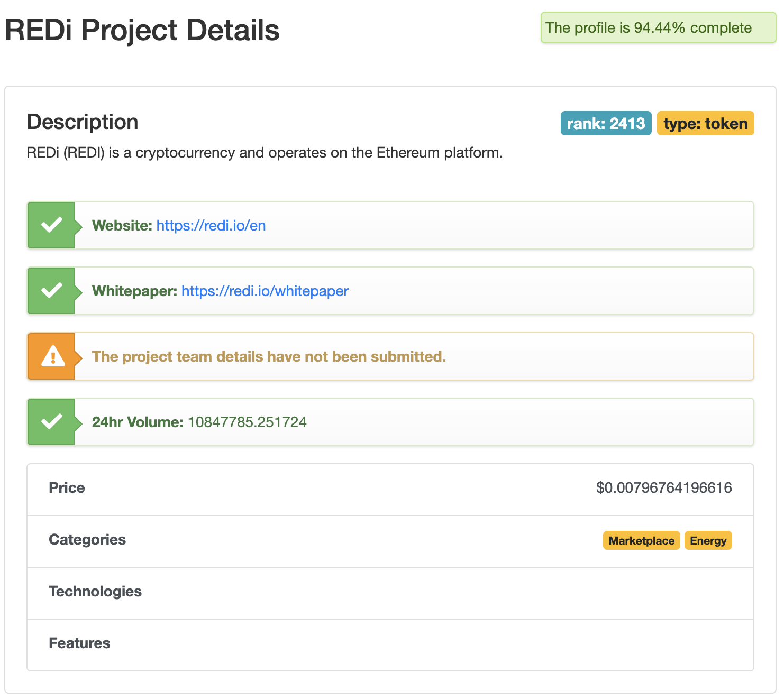
Task: Select the Marketplace category tag
Action: (641, 540)
